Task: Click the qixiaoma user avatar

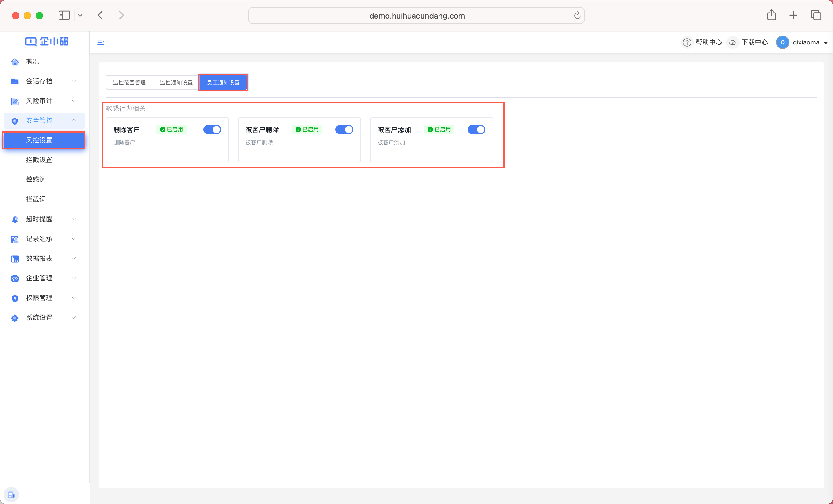Action: 782,42
